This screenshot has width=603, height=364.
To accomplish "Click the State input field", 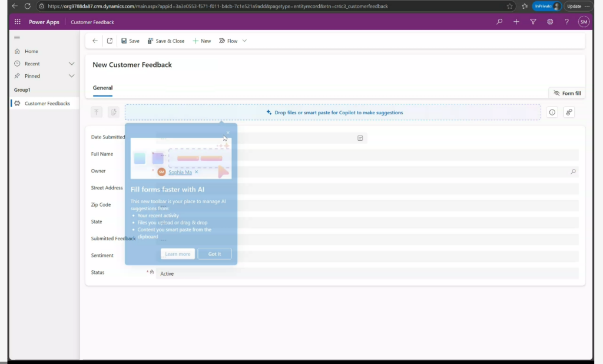I will tap(367, 223).
